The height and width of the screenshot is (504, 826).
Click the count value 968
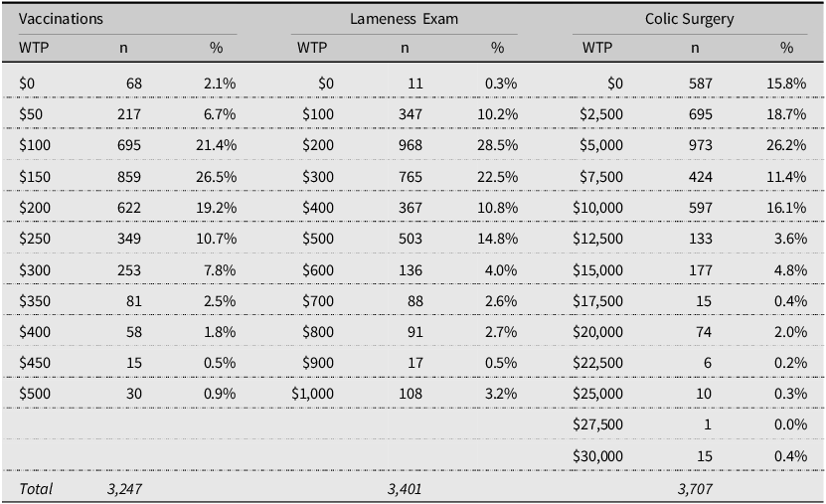(409, 145)
